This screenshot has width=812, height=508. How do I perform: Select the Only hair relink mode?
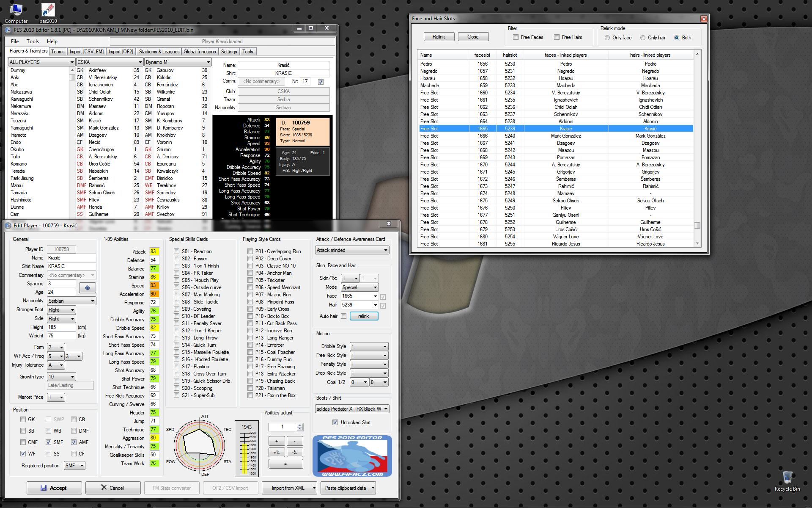643,38
